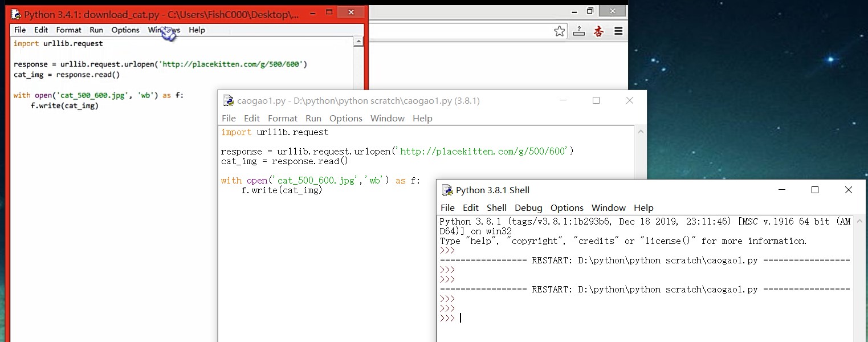
Task: Maximize the Python 3.8.1 Shell window
Action: pos(815,190)
